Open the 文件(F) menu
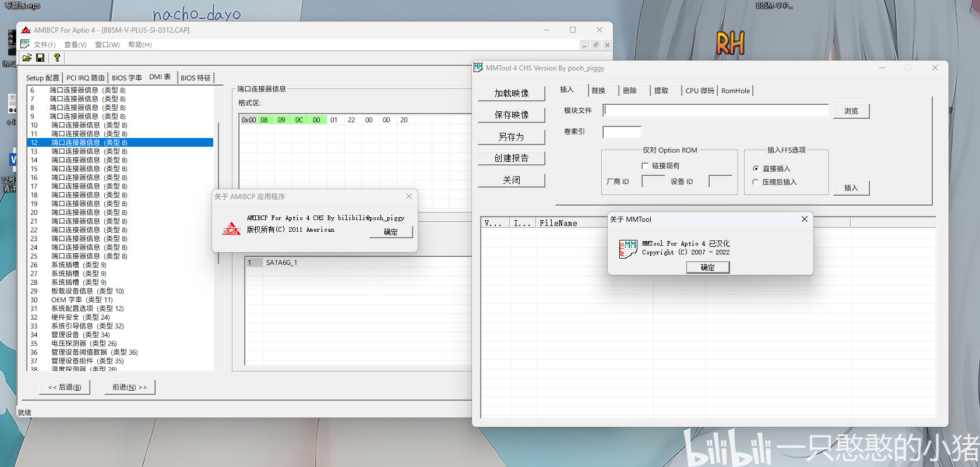This screenshot has height=467, width=980. pyautogui.click(x=45, y=45)
